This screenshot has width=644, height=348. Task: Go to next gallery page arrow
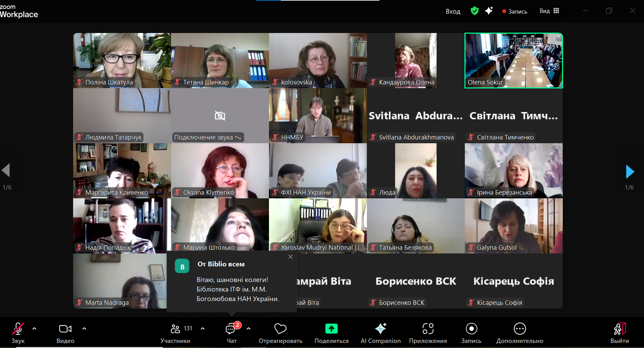(x=630, y=172)
